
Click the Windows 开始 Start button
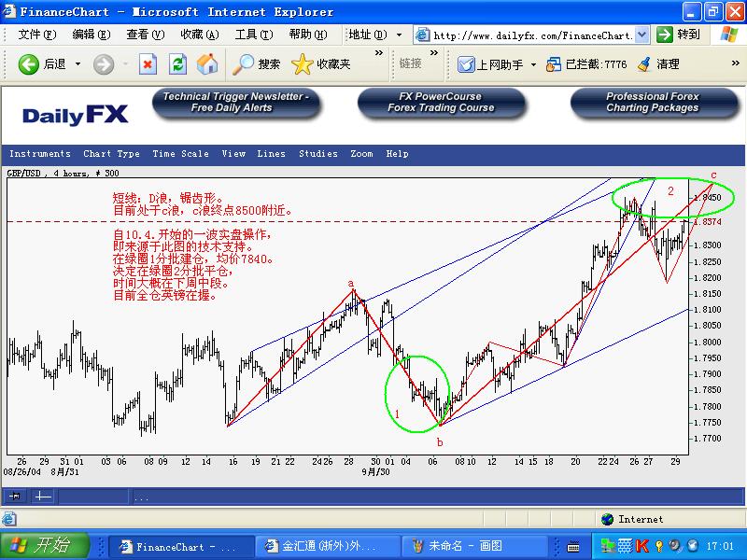coord(45,546)
